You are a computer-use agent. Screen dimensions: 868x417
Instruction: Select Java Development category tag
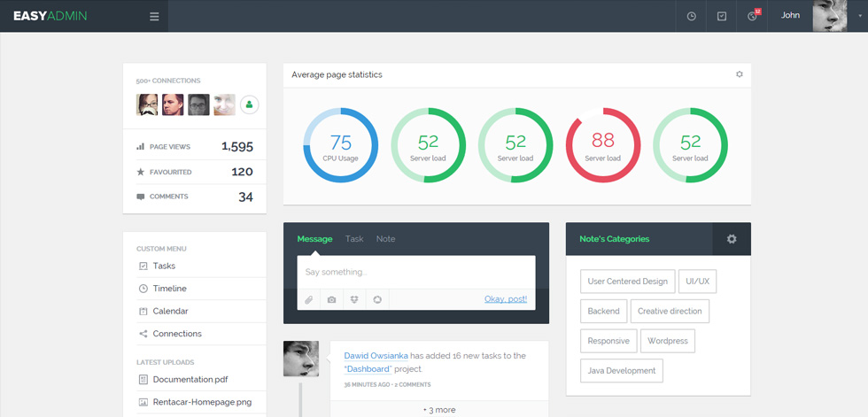622,371
